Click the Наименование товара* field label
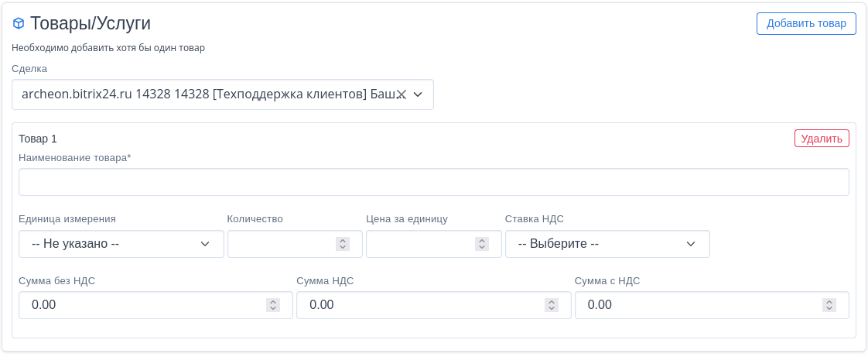The width and height of the screenshot is (868, 357). pos(75,158)
